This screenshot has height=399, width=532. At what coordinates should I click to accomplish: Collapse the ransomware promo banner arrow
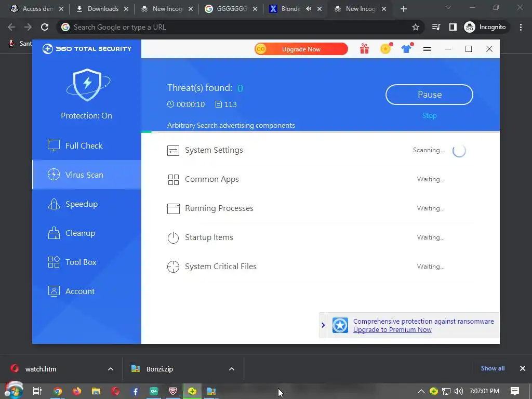point(323,325)
